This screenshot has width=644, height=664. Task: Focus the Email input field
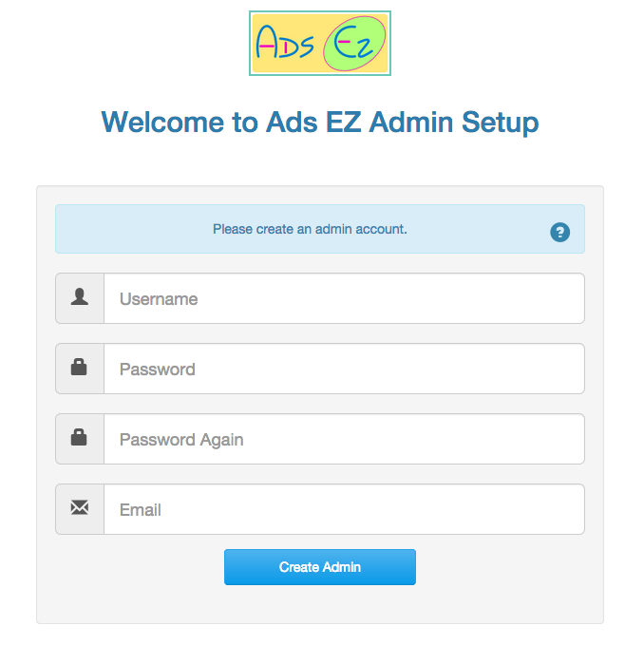(x=344, y=509)
